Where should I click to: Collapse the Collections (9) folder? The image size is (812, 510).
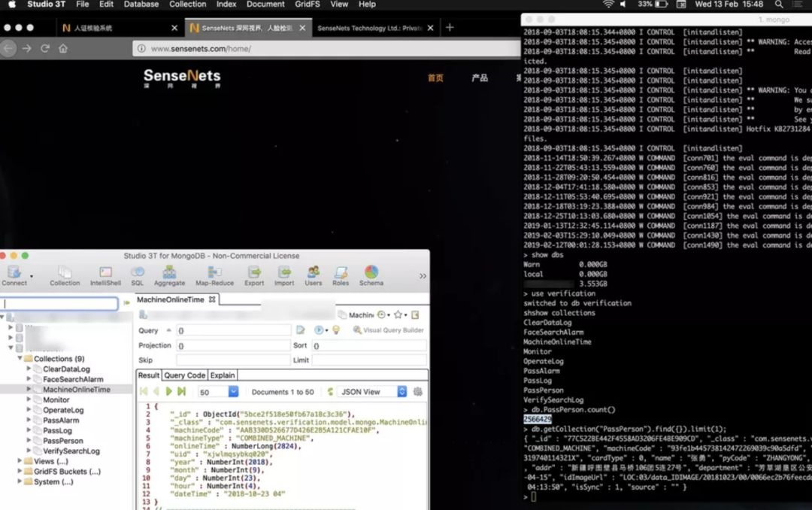coord(20,359)
